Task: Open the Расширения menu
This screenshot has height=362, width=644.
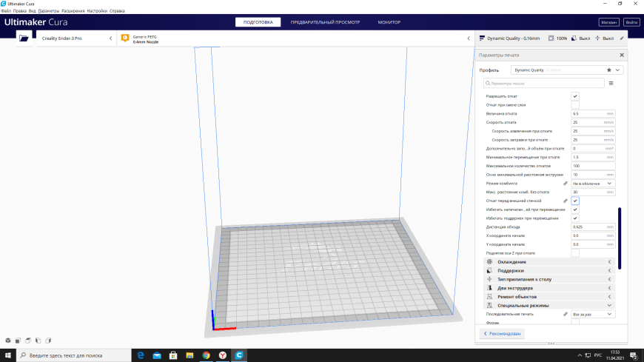Action: point(73,10)
